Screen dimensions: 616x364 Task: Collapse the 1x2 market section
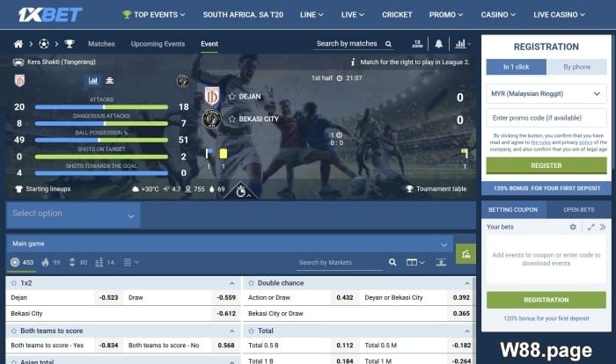232,283
